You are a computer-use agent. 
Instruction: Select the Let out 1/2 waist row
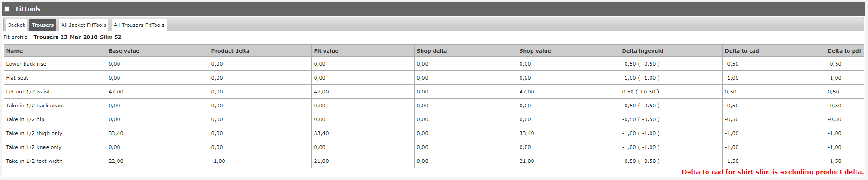(x=434, y=92)
